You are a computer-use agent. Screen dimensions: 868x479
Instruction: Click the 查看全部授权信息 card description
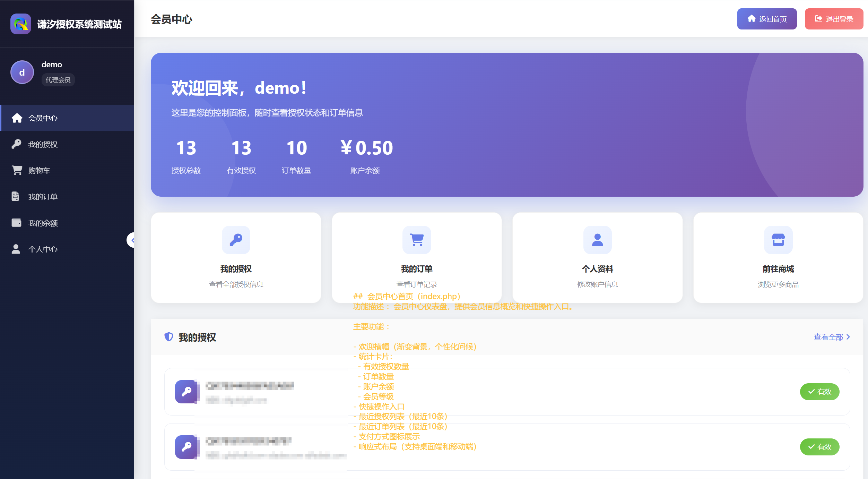click(236, 284)
